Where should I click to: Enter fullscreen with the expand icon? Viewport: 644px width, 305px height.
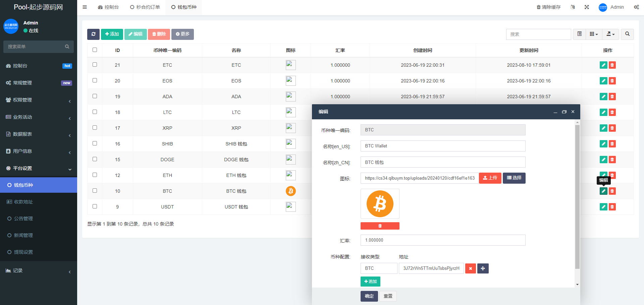(x=587, y=7)
